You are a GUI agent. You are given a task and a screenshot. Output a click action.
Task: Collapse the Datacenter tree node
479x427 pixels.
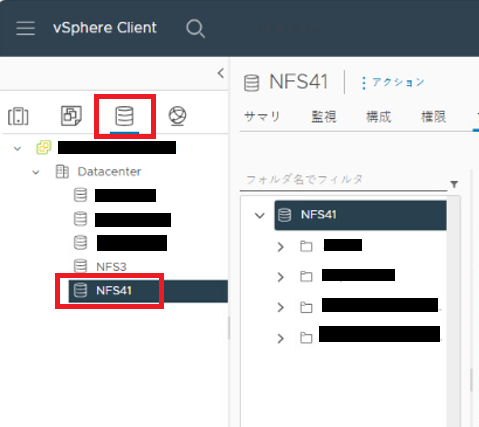pyautogui.click(x=36, y=172)
